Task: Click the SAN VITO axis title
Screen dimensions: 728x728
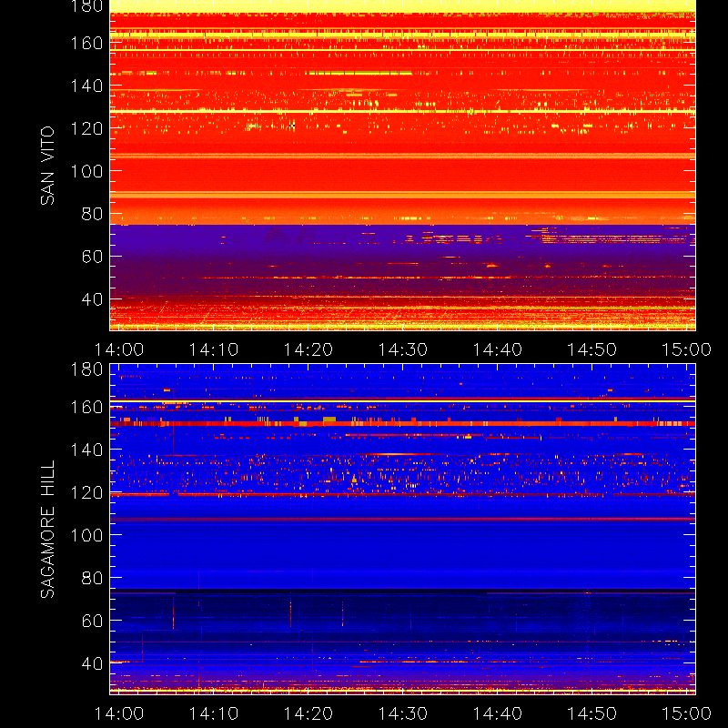Action: [x=47, y=166]
